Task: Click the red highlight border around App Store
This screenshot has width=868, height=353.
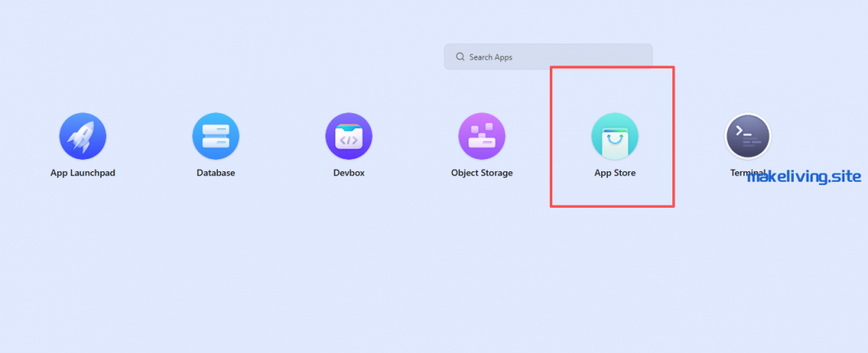Action: tap(673, 136)
